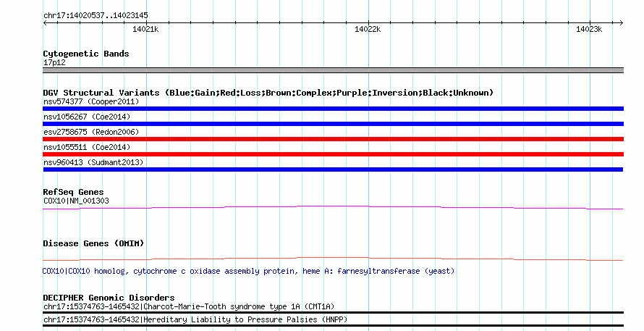Click the orange OMIM disease gene line
Viewport: 644px width, 331px height.
[333, 259]
